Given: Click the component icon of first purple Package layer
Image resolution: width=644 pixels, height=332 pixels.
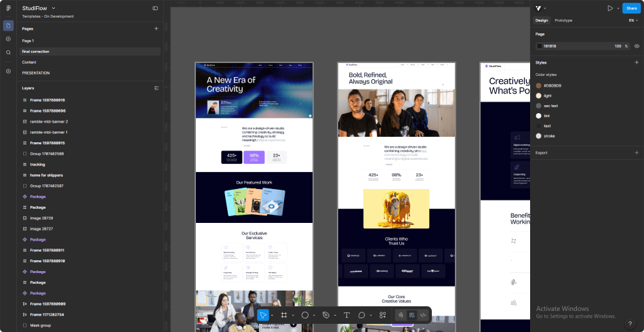Looking at the screenshot, I should coord(24,196).
